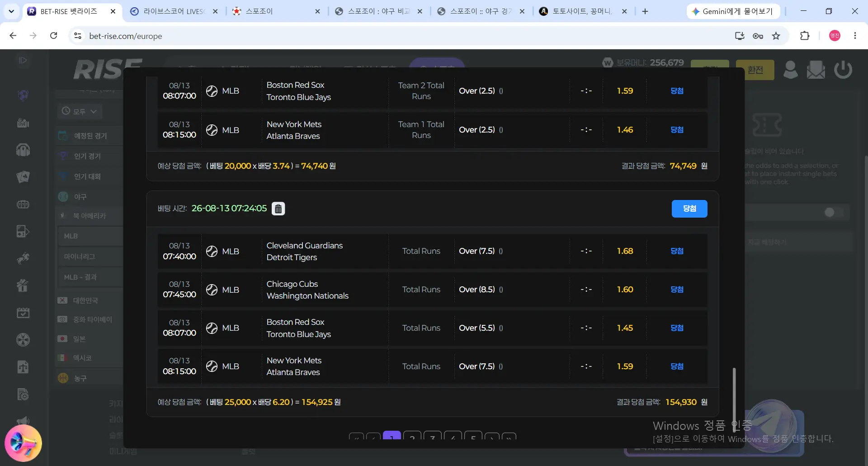Open the horse racing sidebar icon
868x466 pixels.
click(x=23, y=258)
